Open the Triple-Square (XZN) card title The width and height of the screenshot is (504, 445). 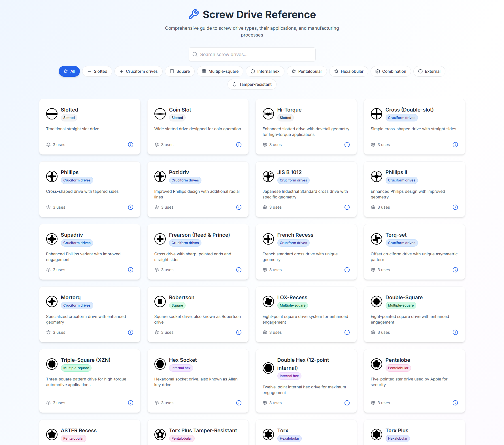86,360
